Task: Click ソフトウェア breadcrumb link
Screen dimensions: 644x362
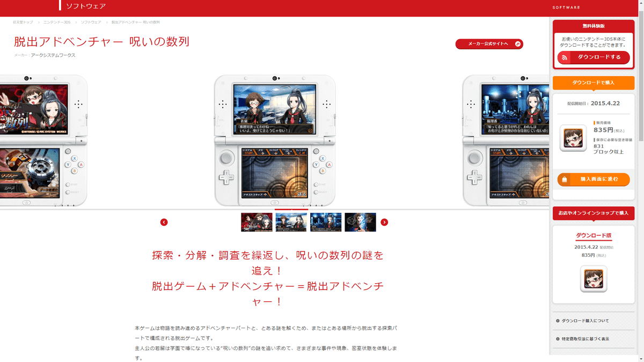Action: (91, 22)
